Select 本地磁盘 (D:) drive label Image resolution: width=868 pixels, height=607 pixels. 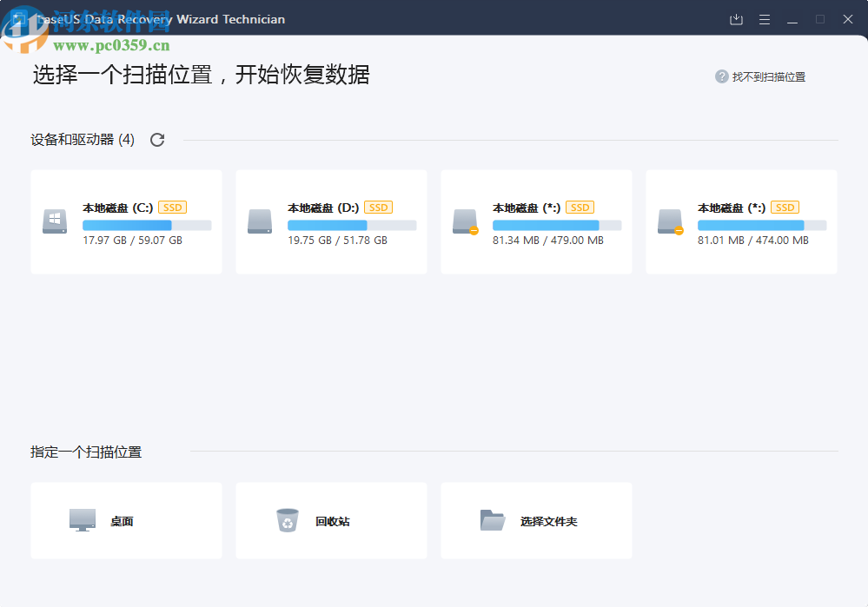(323, 208)
